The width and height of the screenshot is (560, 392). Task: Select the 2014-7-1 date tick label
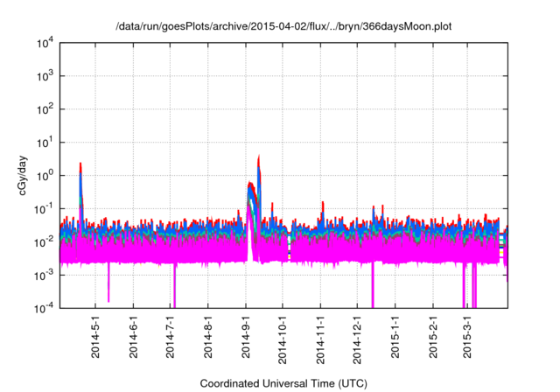click(x=171, y=339)
